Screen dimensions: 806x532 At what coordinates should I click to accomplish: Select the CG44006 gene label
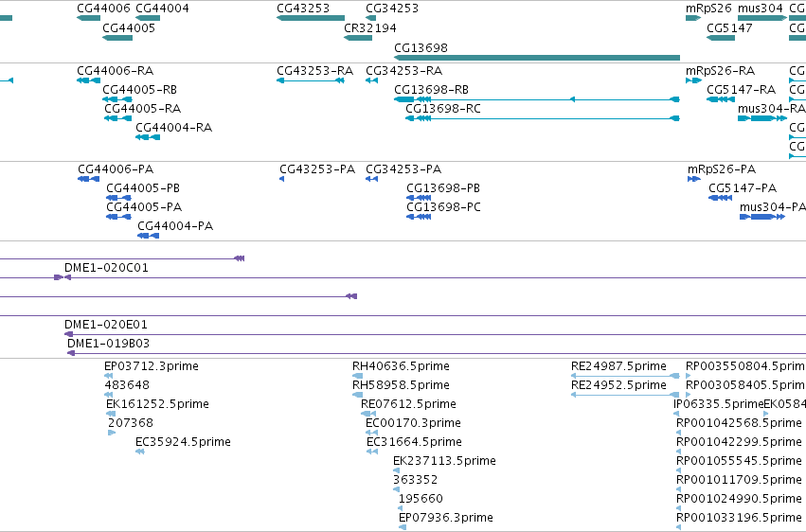click(104, 9)
